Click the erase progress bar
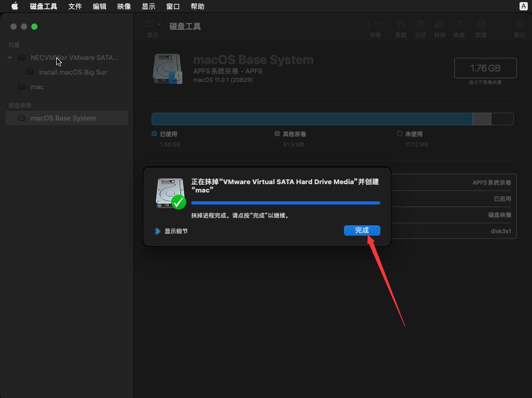This screenshot has height=398, width=532. click(286, 203)
